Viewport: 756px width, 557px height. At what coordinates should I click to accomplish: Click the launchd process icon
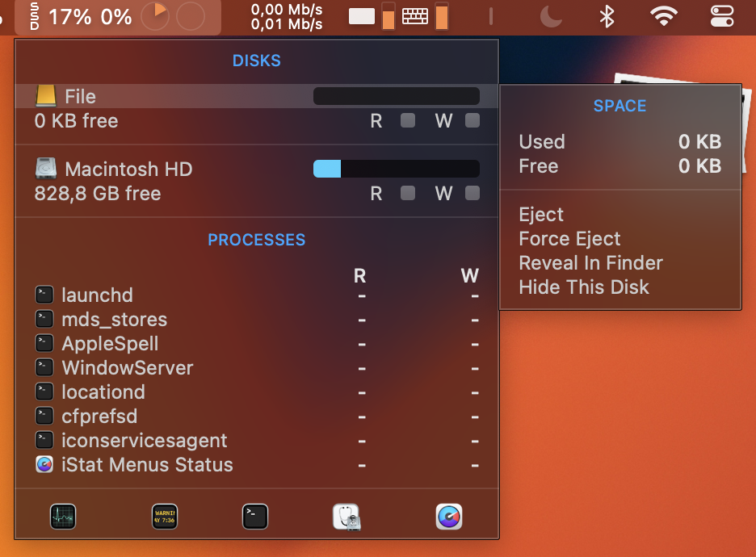coord(44,295)
